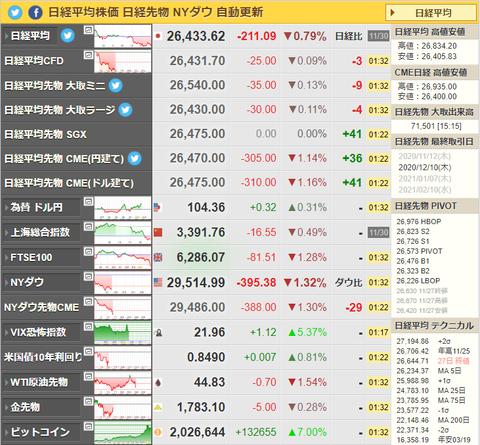Click the oil drop icon in the WTI原油先物 row
The width and height of the screenshot is (480, 445).
[x=158, y=382]
